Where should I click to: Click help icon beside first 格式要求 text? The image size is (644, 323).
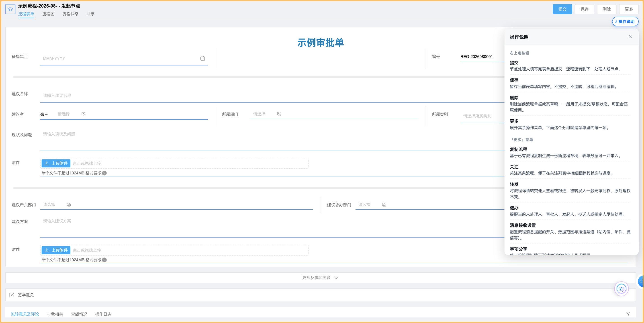coord(104,173)
